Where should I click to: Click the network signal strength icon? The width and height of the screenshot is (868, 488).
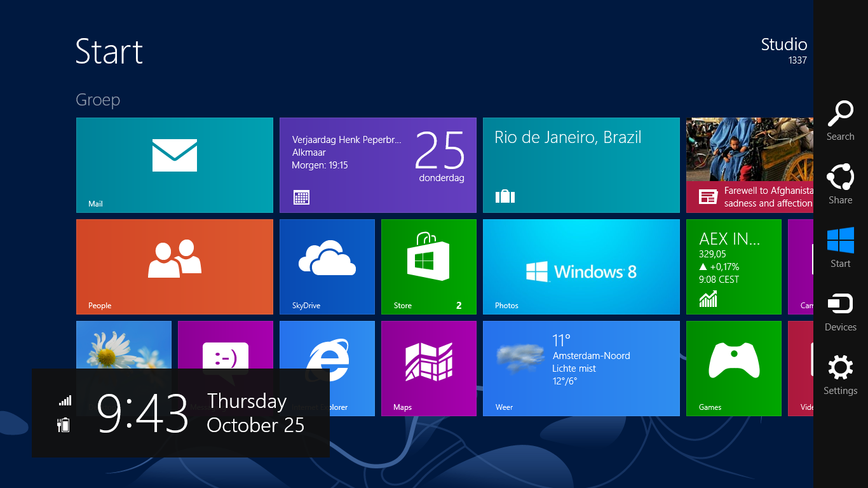click(x=65, y=400)
